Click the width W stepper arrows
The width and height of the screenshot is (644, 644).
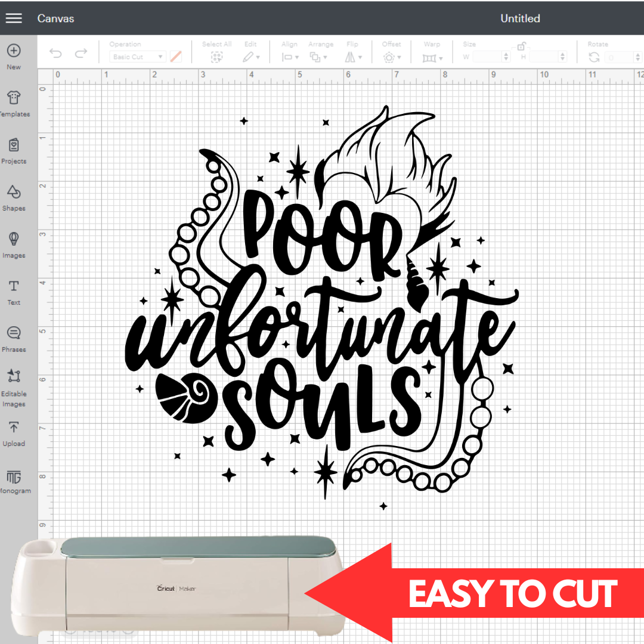[506, 57]
